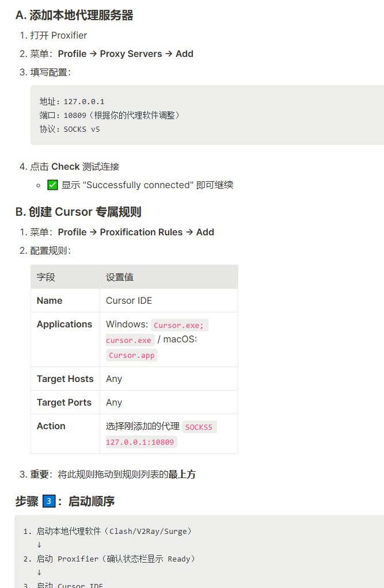Viewport: 384px width, 588px height.
Task: Click the Target Hosts row label
Action: click(x=65, y=379)
